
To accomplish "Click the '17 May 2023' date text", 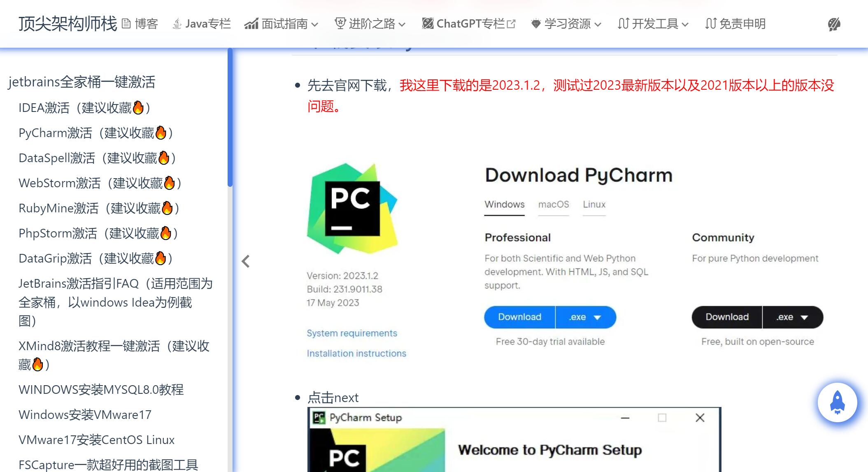I will point(333,303).
